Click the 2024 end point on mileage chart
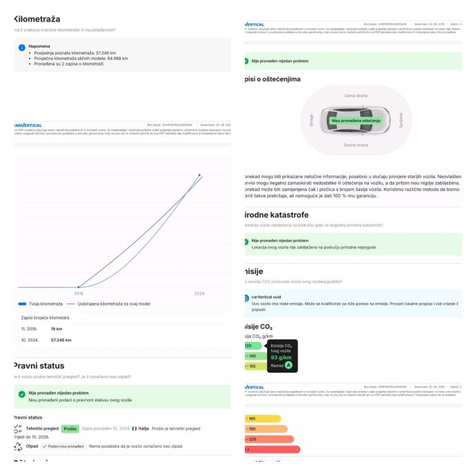The image size is (476, 476). (199, 175)
